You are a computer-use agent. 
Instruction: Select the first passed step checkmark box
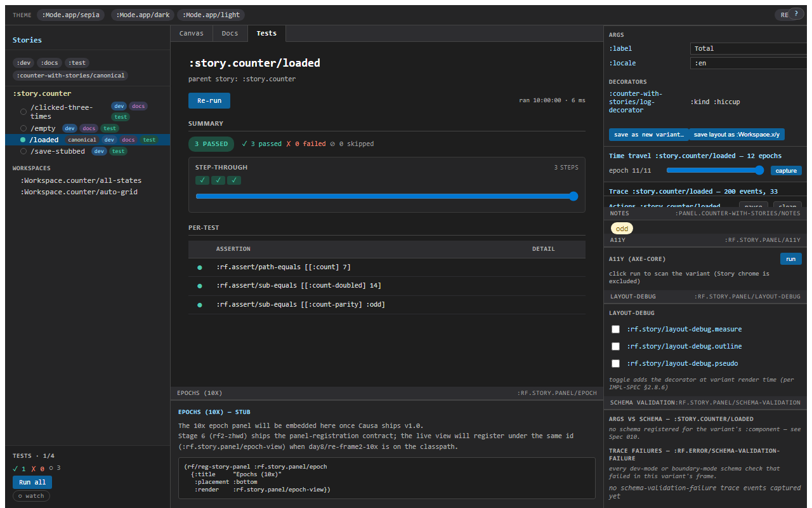tap(202, 180)
